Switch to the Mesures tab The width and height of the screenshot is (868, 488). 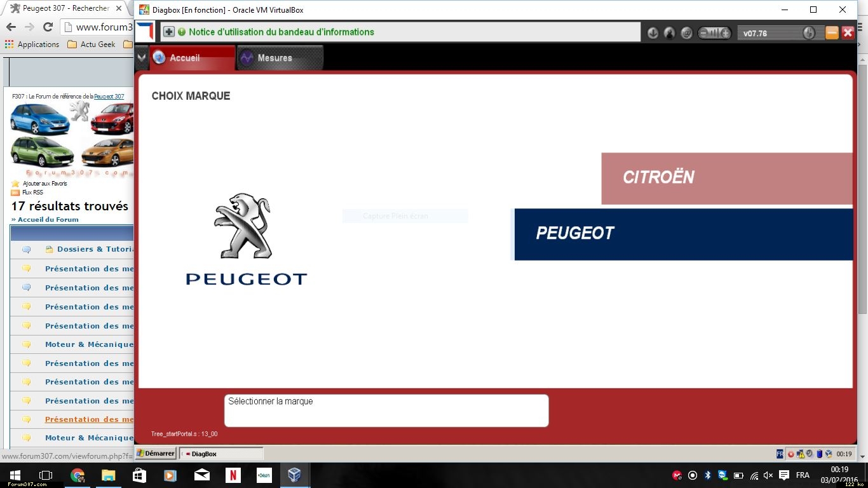click(280, 58)
